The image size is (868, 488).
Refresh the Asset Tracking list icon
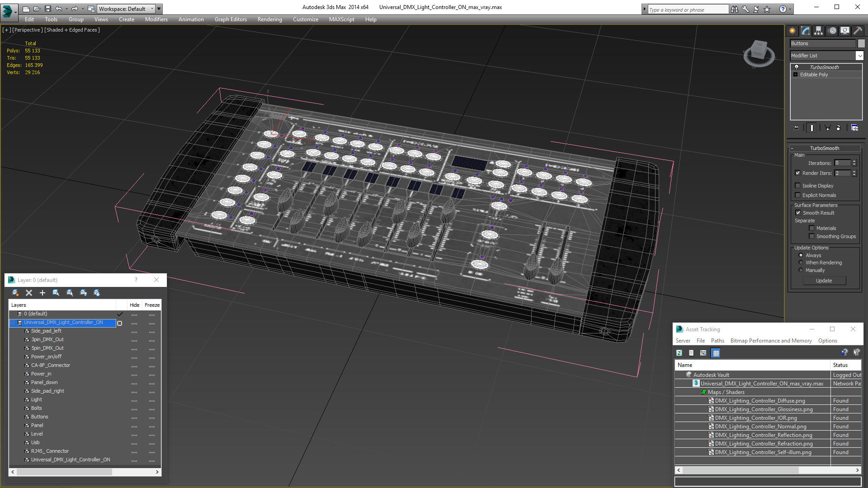point(679,353)
